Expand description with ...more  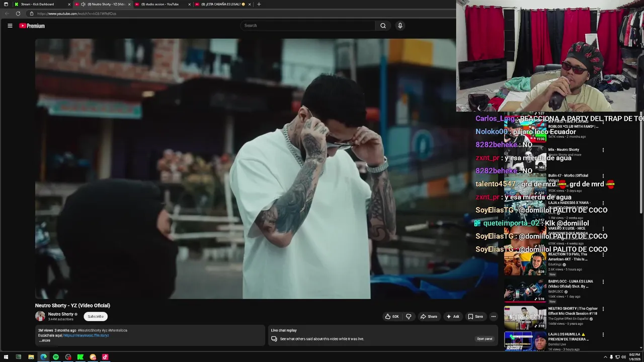[44, 340]
